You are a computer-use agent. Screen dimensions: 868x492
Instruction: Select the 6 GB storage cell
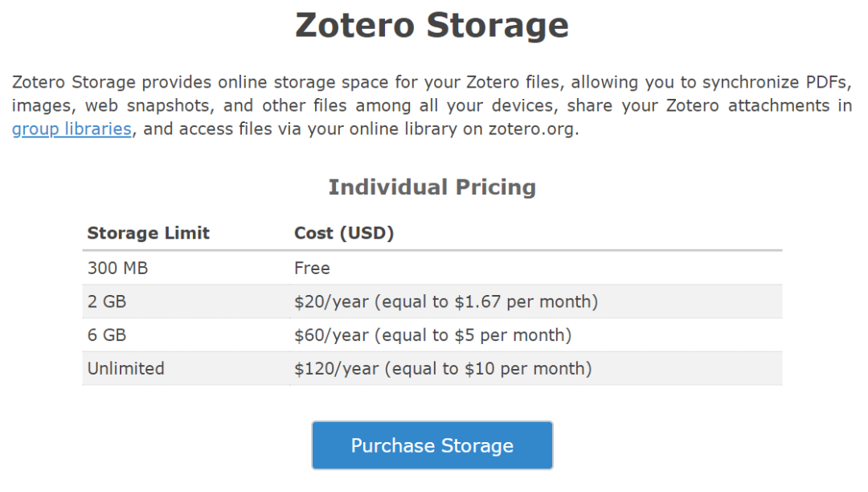click(107, 335)
